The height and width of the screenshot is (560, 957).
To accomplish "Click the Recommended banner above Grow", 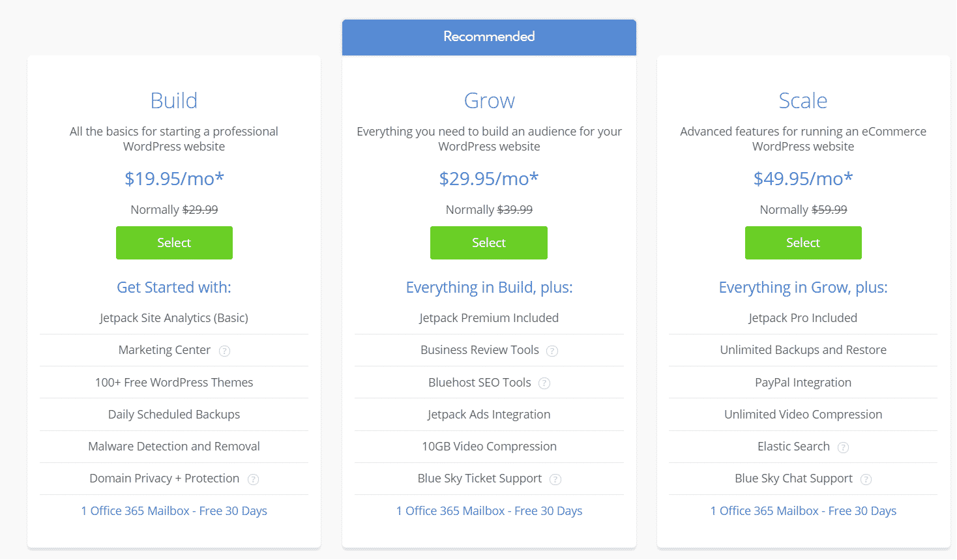I will (x=489, y=37).
